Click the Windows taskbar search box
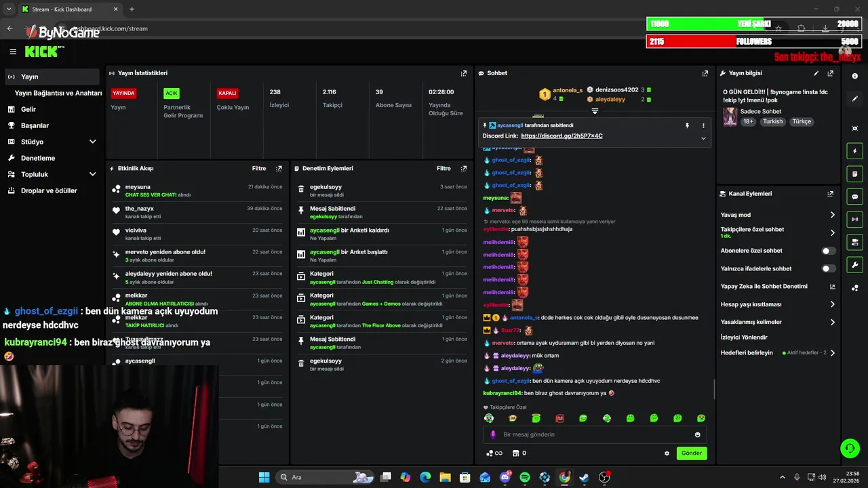This screenshot has height=488, width=868. (x=325, y=477)
